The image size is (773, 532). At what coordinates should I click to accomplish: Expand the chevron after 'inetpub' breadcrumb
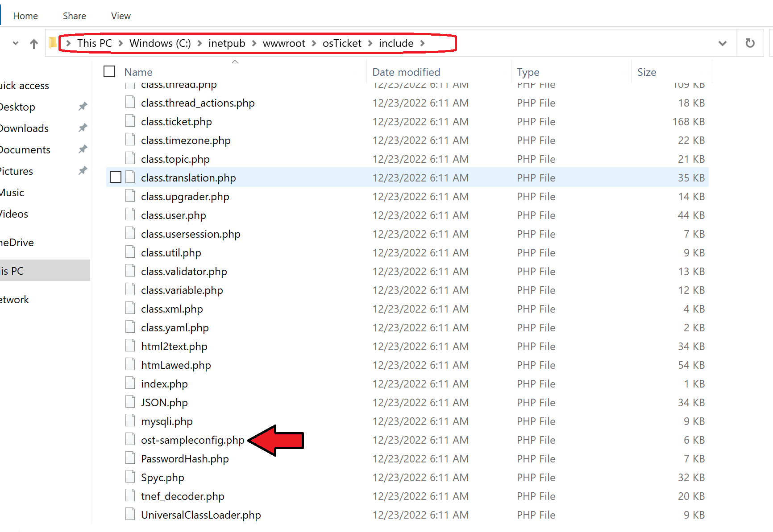pyautogui.click(x=254, y=43)
